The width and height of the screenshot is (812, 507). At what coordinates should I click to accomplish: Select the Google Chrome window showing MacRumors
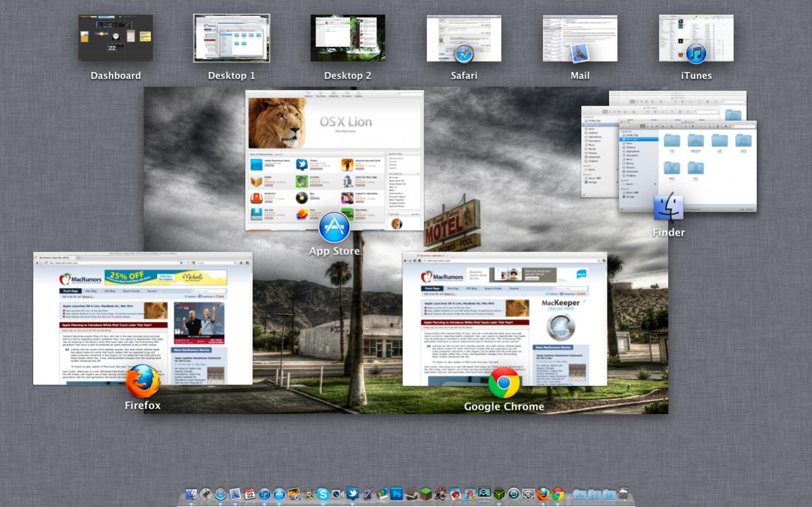[x=504, y=319]
